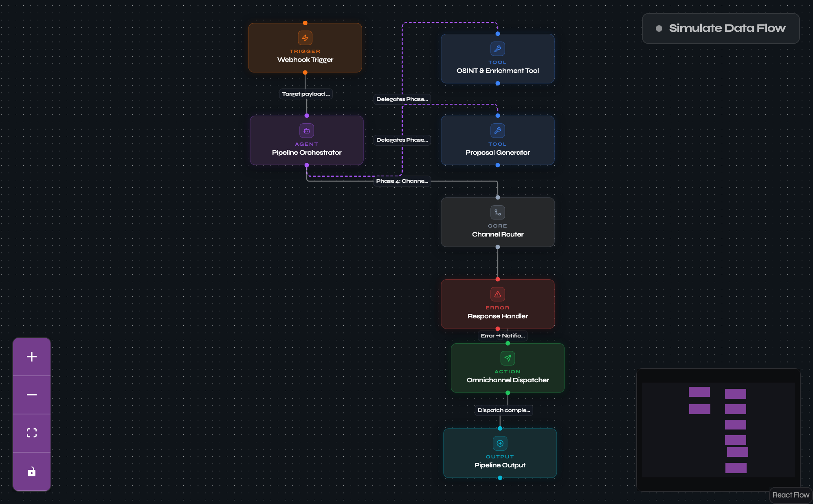Click the top-left purple block in minimap

[x=699, y=392]
